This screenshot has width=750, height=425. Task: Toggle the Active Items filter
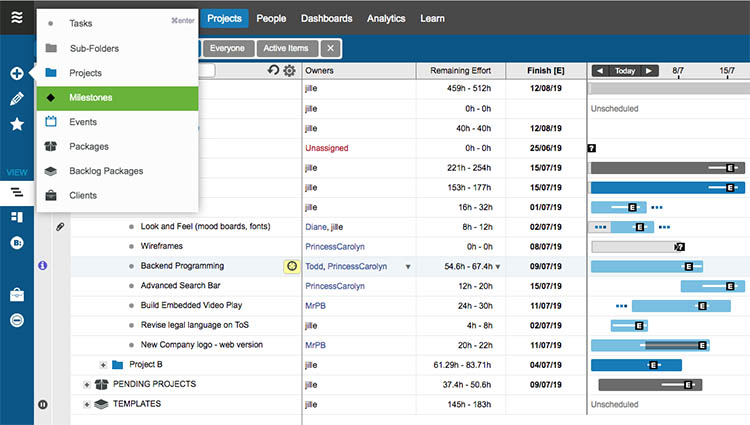click(x=287, y=48)
